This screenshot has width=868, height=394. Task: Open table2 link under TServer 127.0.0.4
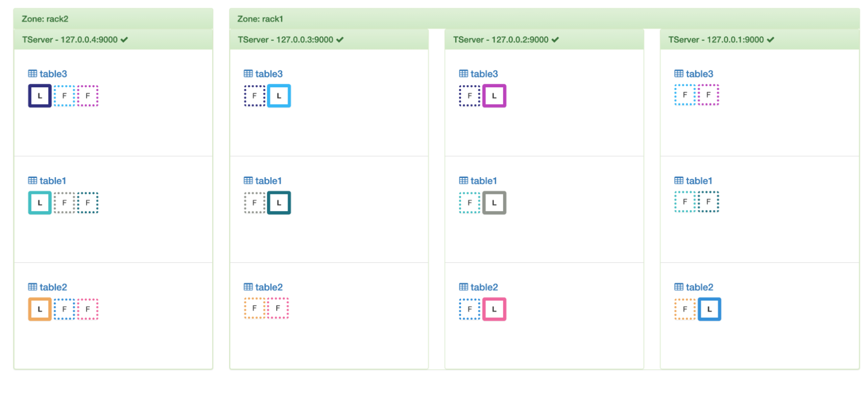click(x=53, y=287)
